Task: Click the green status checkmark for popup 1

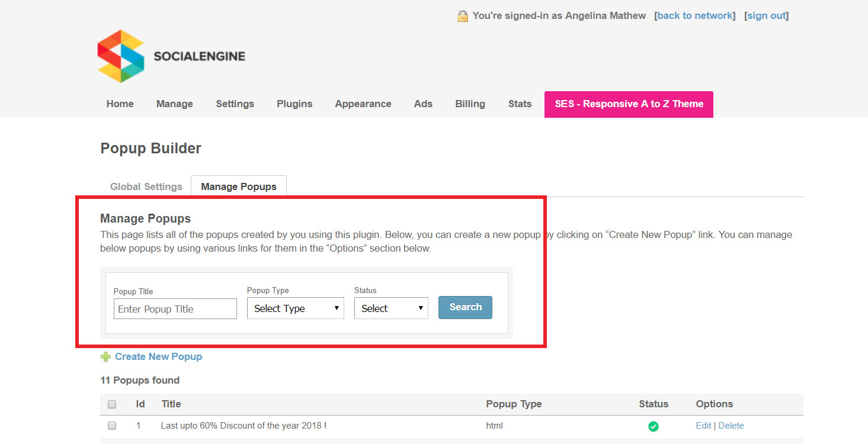Action: click(x=653, y=426)
